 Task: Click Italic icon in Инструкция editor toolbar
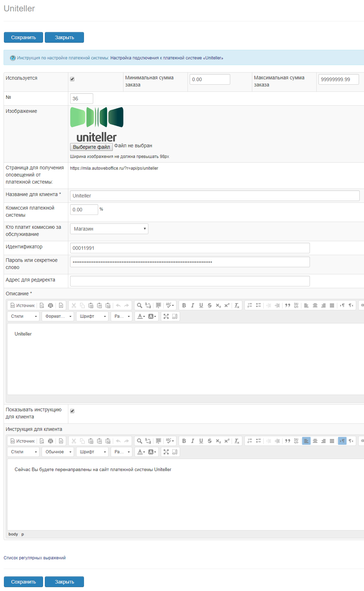coord(192,441)
